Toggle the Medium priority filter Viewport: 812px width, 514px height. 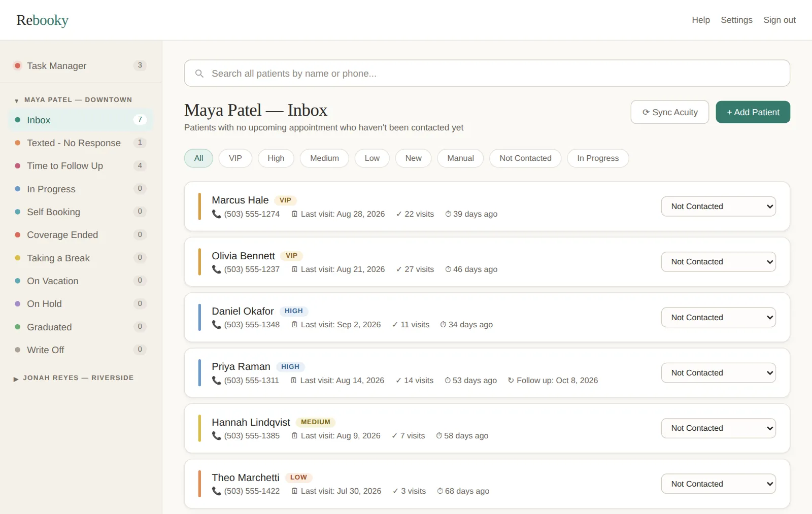[324, 158]
